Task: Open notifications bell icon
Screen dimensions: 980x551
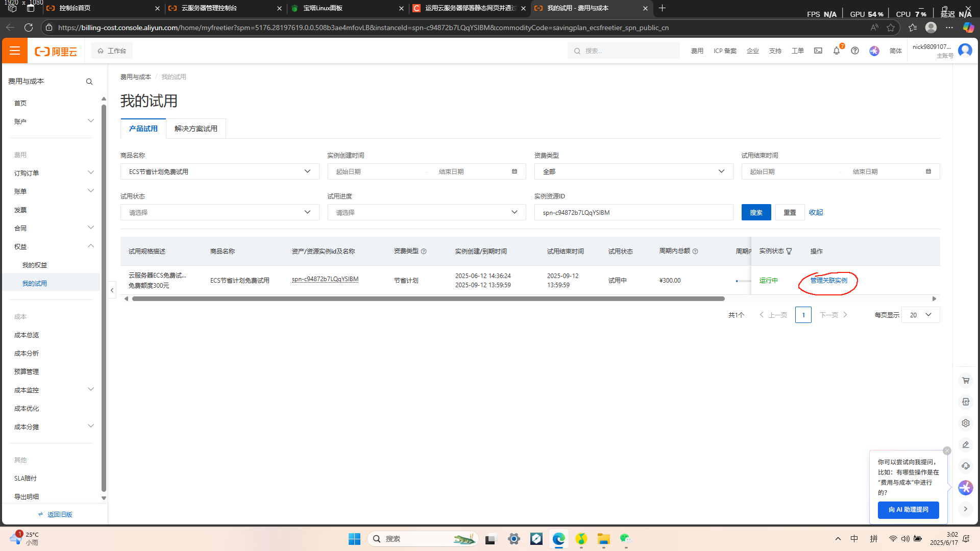Action: click(x=837, y=51)
